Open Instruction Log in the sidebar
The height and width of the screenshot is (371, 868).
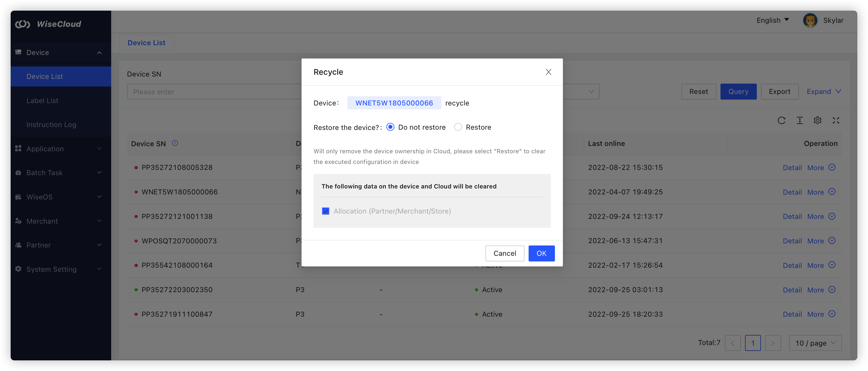coord(51,125)
